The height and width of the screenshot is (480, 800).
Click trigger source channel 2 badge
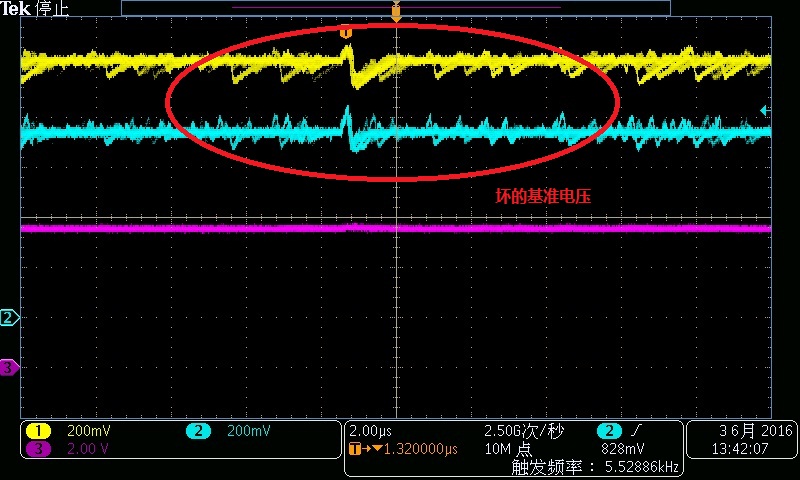609,431
